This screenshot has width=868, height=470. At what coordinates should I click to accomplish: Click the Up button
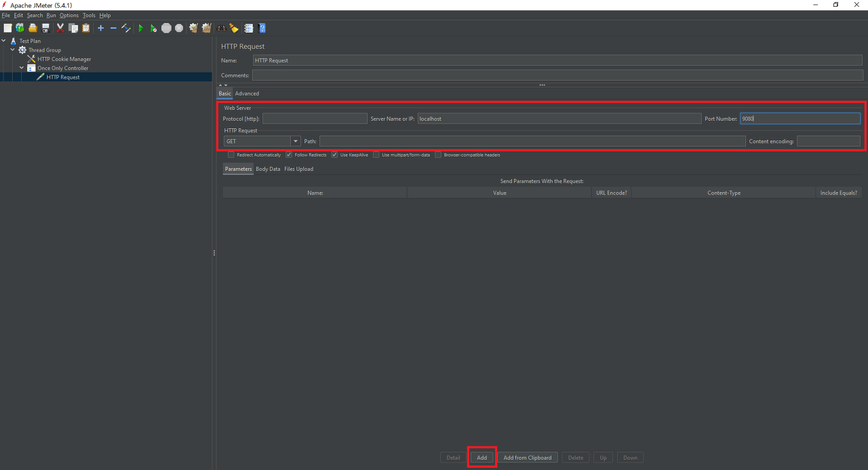[604, 458]
